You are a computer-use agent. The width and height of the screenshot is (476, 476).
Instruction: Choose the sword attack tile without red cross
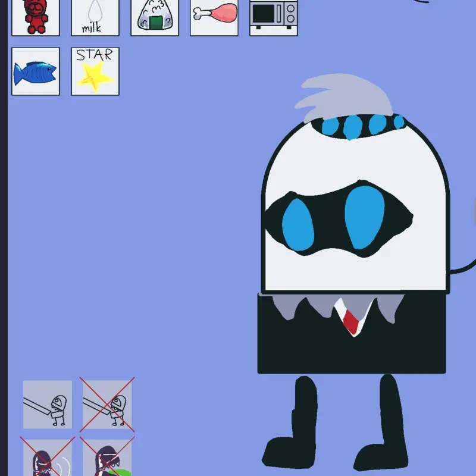[48, 405]
